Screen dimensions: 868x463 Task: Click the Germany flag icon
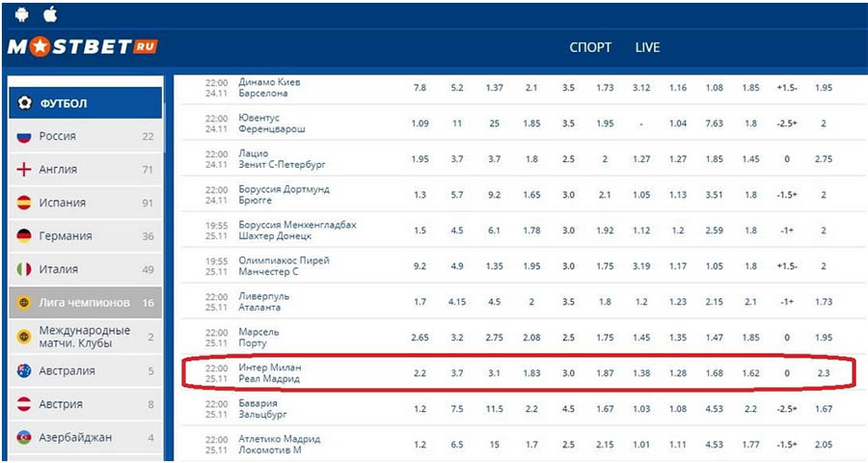click(x=24, y=236)
